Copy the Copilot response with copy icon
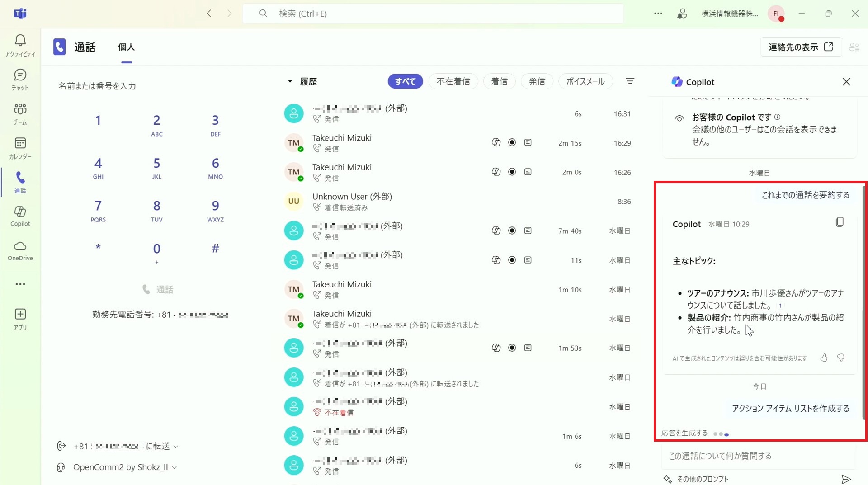Screen dimensions: 868x485 840,222
